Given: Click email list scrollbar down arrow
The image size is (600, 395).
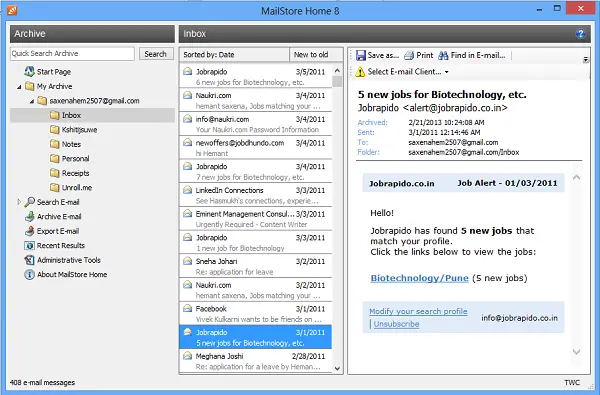Looking at the screenshot, I should [x=337, y=368].
